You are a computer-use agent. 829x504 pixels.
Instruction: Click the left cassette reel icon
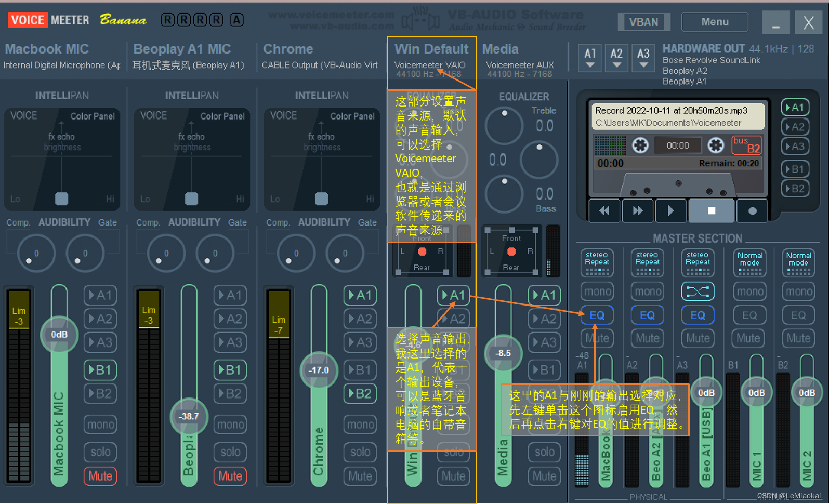click(x=640, y=145)
